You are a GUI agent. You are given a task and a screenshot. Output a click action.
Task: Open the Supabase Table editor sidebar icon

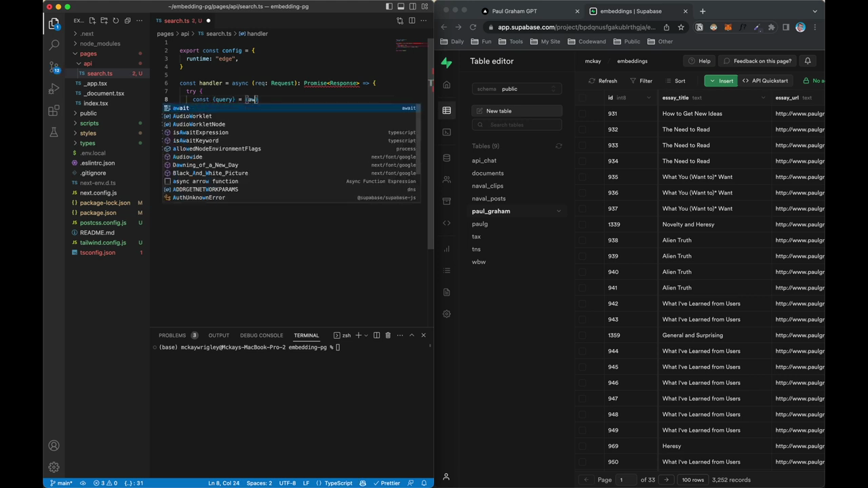(x=446, y=110)
